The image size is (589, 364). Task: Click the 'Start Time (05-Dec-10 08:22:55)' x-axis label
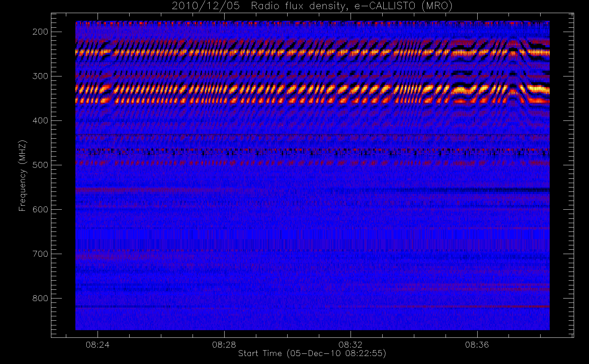coord(312,353)
